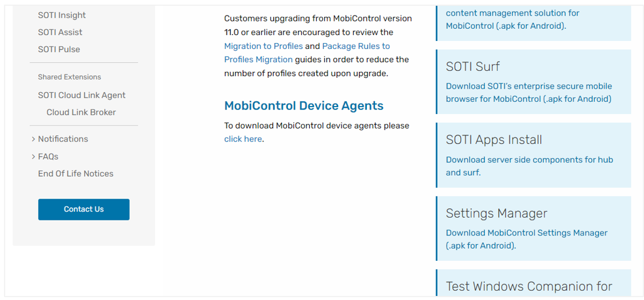644x300 pixels.
Task: Open SOTI Assist in sidebar
Action: pyautogui.click(x=60, y=32)
